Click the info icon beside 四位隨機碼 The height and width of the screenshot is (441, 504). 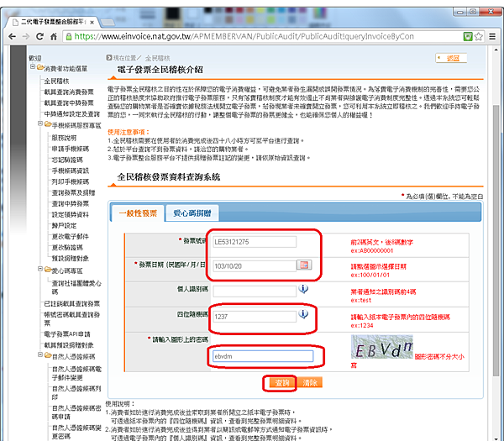click(303, 314)
